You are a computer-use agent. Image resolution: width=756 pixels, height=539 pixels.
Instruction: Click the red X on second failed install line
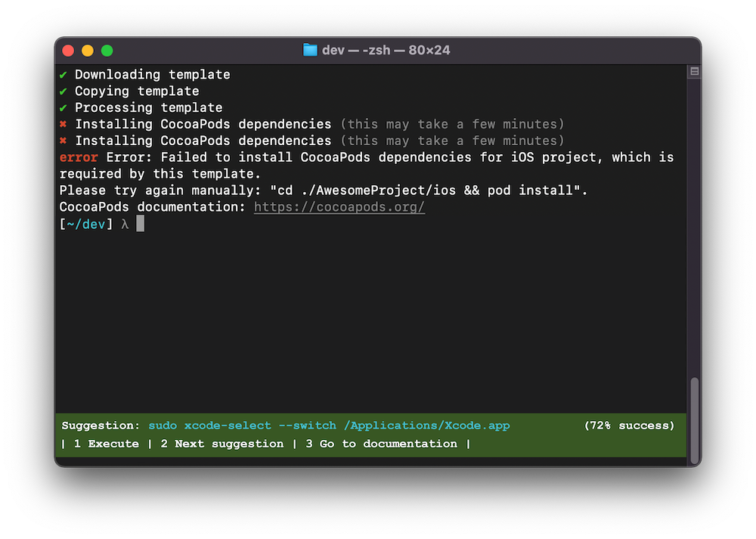click(64, 141)
